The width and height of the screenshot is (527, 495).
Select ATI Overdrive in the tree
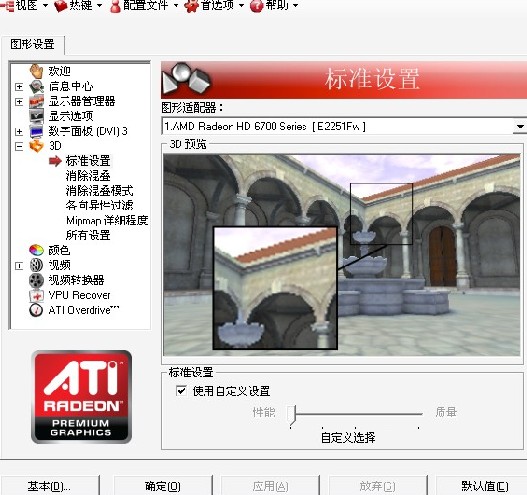(x=84, y=310)
